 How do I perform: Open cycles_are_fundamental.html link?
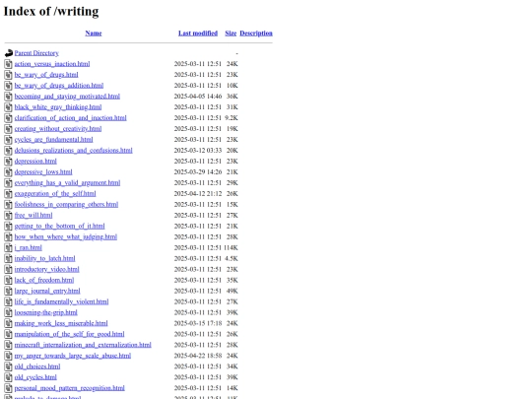click(53, 140)
